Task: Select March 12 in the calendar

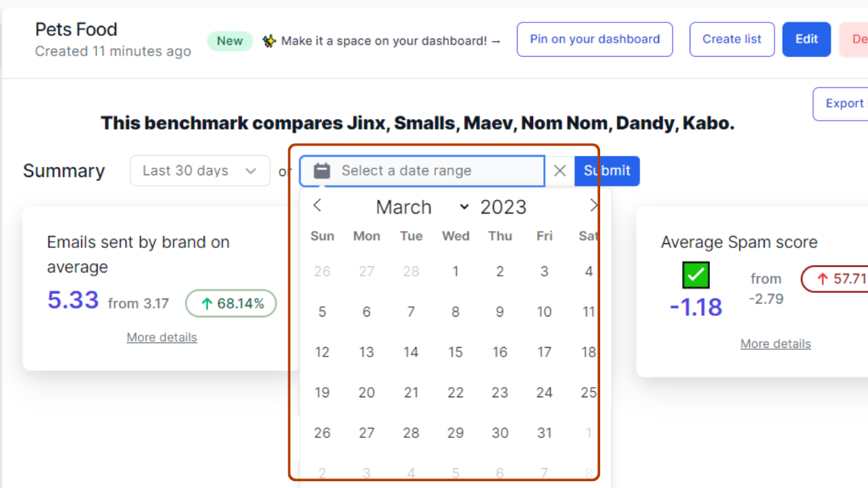Action: click(322, 352)
